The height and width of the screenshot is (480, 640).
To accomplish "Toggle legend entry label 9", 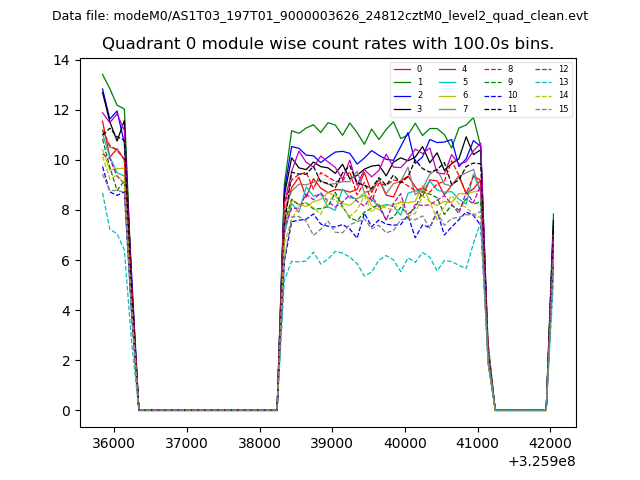I will [x=510, y=82].
